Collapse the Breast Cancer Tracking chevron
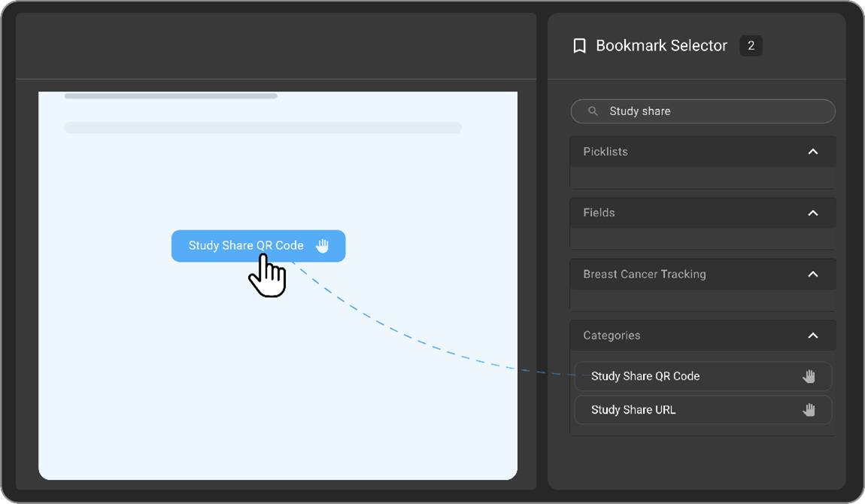This screenshot has width=865, height=504. 812,274
